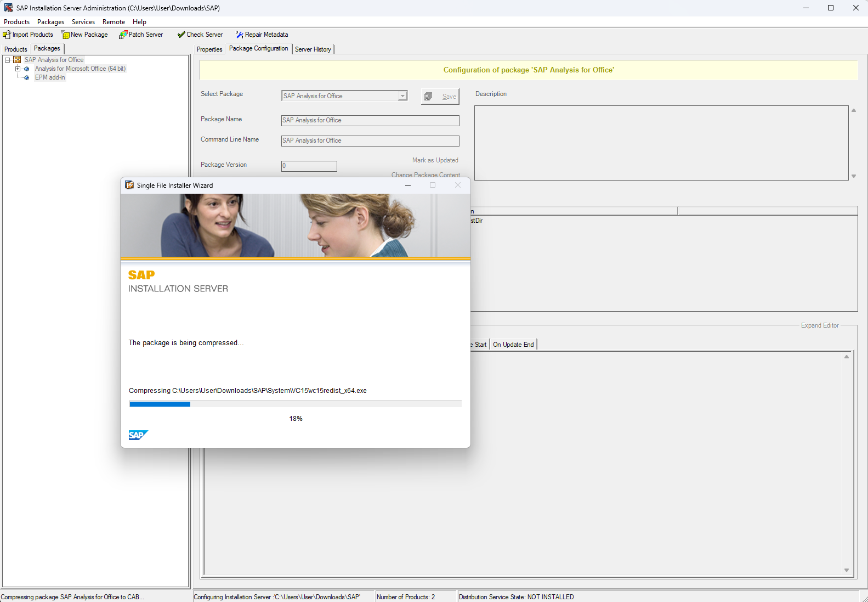Click the Compressing vc15redist_x64.exe path text
The width and height of the screenshot is (868, 602).
[248, 391]
